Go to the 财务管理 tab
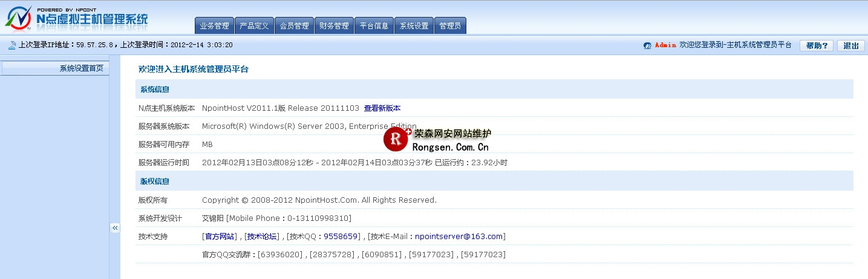This screenshot has height=279, width=868. pos(334,26)
